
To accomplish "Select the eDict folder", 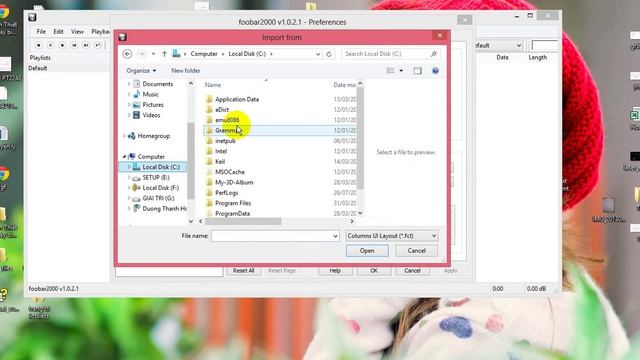I will (x=222, y=110).
